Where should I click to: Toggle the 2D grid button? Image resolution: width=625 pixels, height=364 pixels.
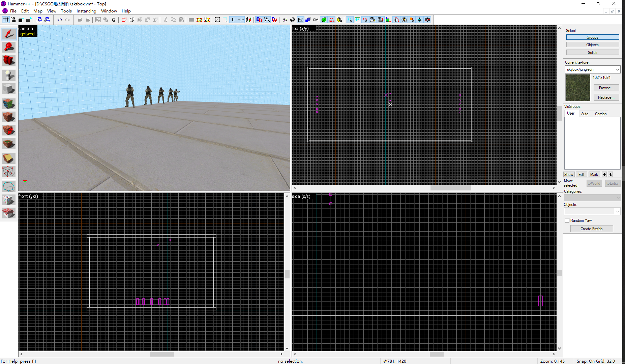(x=6, y=20)
